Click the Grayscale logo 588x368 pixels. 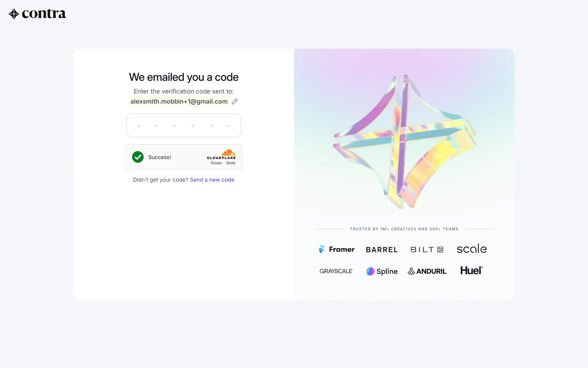point(336,271)
